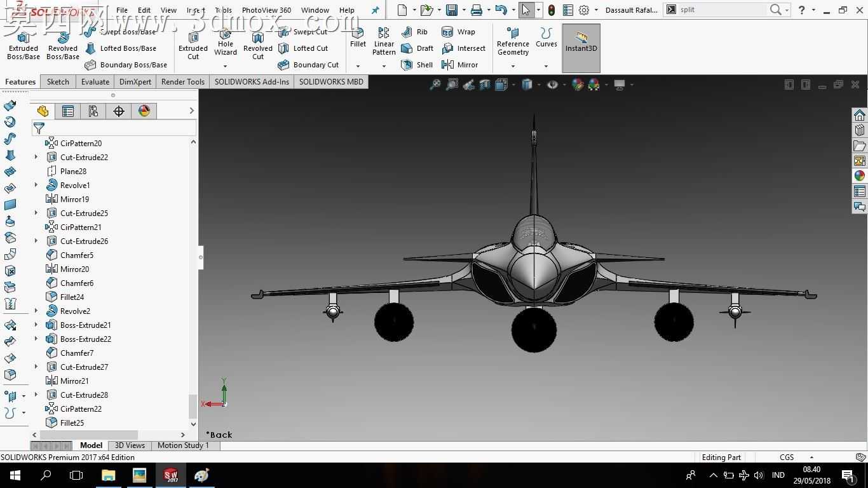Click the Zoom to Area icon

pyautogui.click(x=452, y=85)
